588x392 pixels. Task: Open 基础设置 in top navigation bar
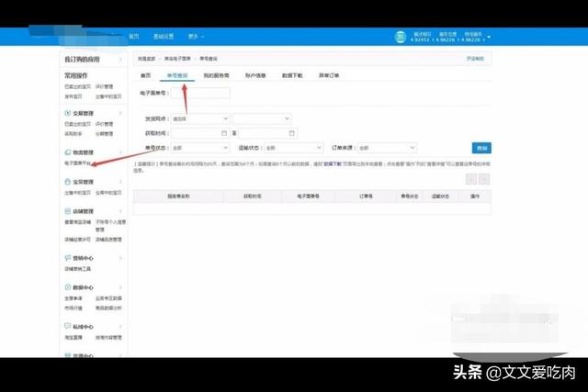(164, 36)
